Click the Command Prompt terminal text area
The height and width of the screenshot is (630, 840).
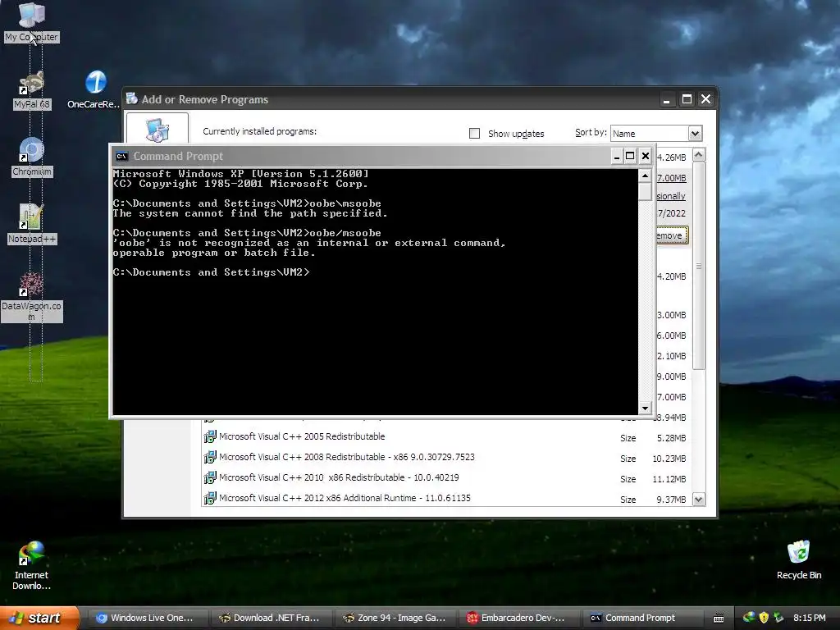(x=375, y=291)
